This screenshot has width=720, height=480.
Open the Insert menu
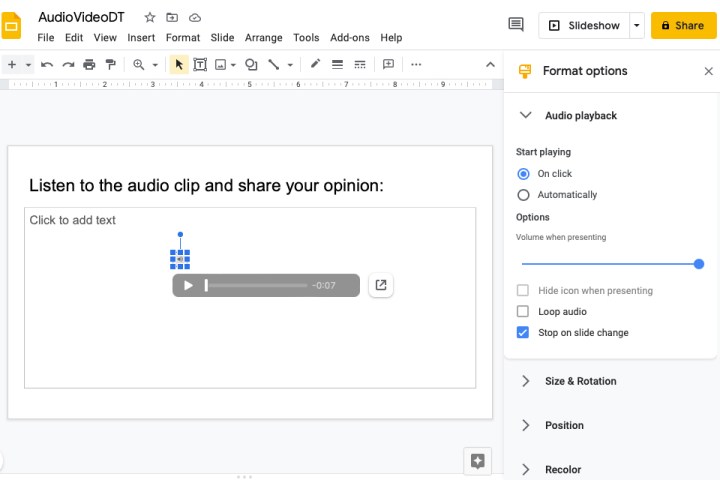pyautogui.click(x=141, y=38)
